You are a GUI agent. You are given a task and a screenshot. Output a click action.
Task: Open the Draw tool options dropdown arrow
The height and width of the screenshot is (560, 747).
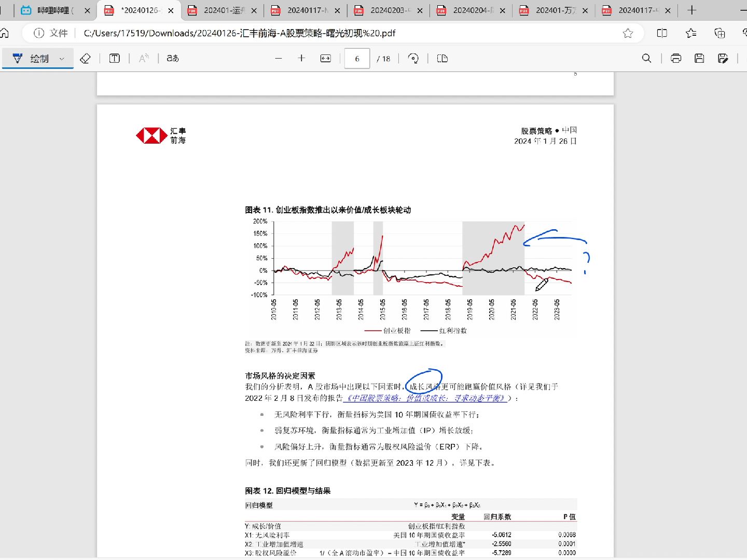(x=62, y=59)
